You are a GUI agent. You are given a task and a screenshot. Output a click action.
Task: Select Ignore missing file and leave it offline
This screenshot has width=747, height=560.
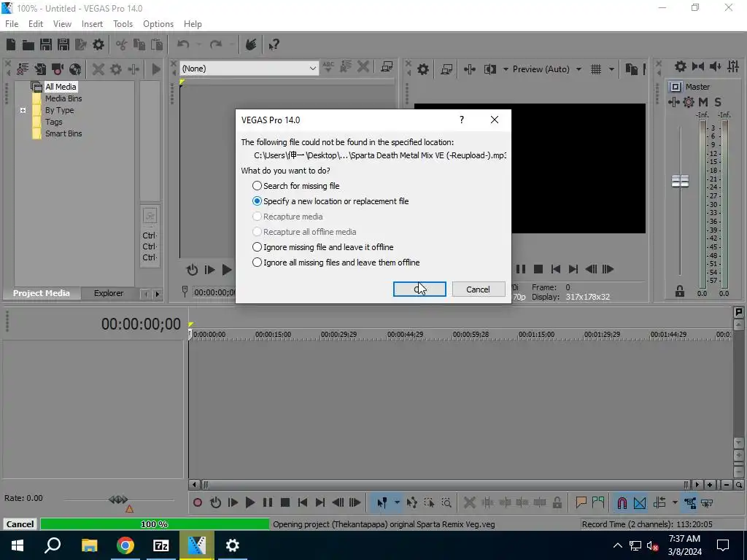322,247
